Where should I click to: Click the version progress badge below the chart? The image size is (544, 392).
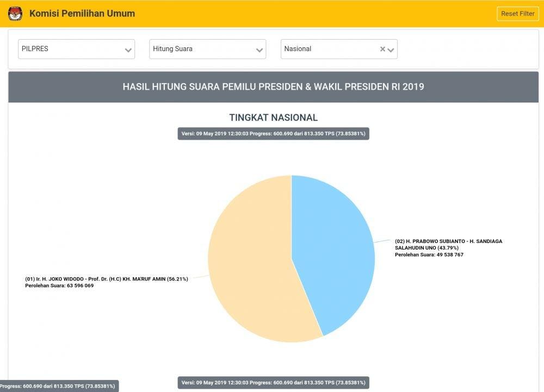[273, 383]
